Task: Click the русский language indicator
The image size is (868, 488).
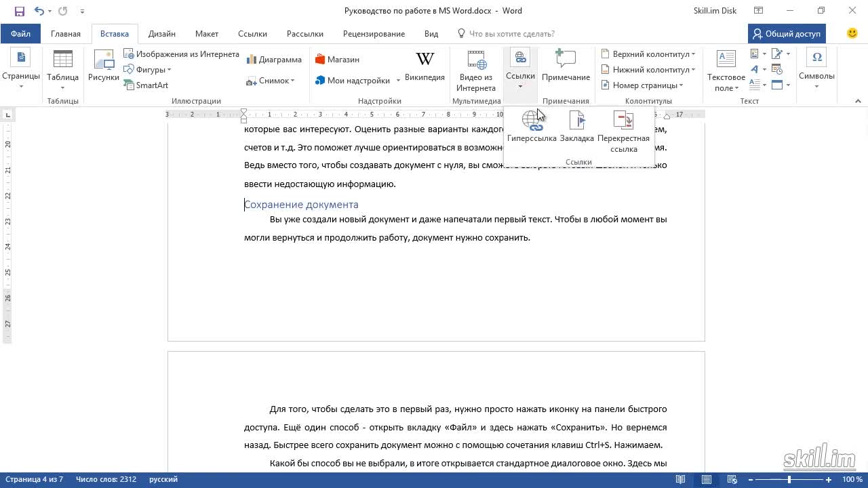Action: [163, 479]
